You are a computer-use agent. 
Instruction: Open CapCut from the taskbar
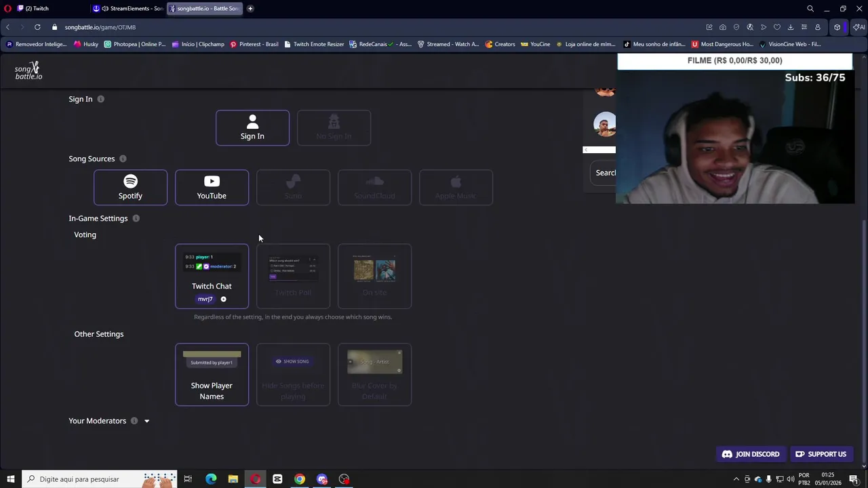[x=277, y=479]
